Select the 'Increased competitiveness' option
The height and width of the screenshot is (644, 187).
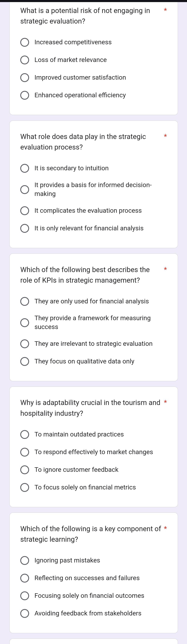(24, 42)
